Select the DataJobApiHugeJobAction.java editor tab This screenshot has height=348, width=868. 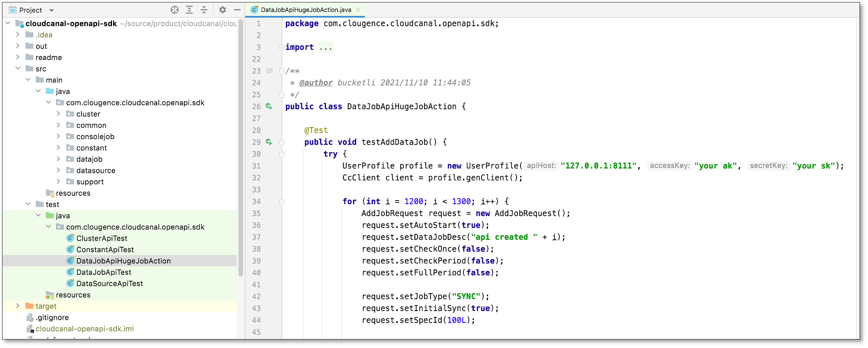306,10
